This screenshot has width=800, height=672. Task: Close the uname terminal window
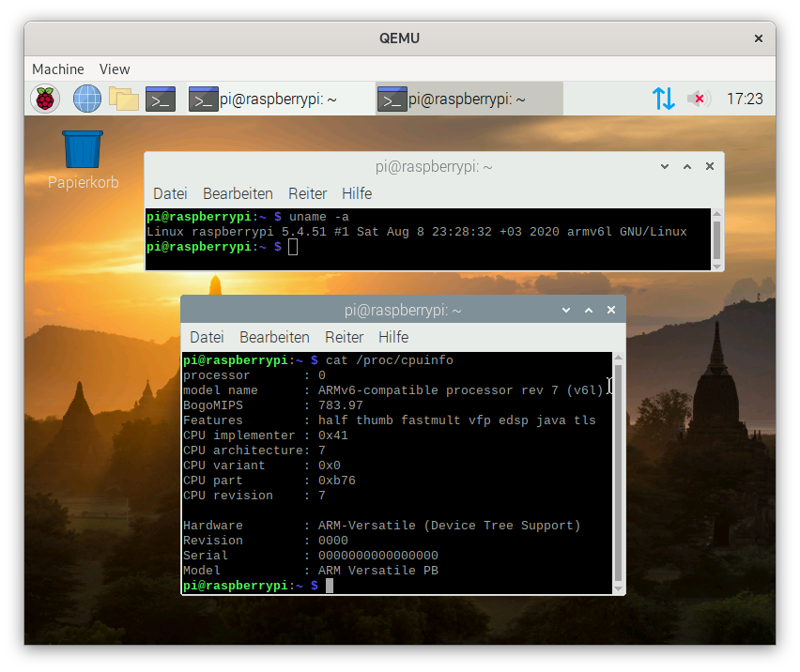[710, 167]
